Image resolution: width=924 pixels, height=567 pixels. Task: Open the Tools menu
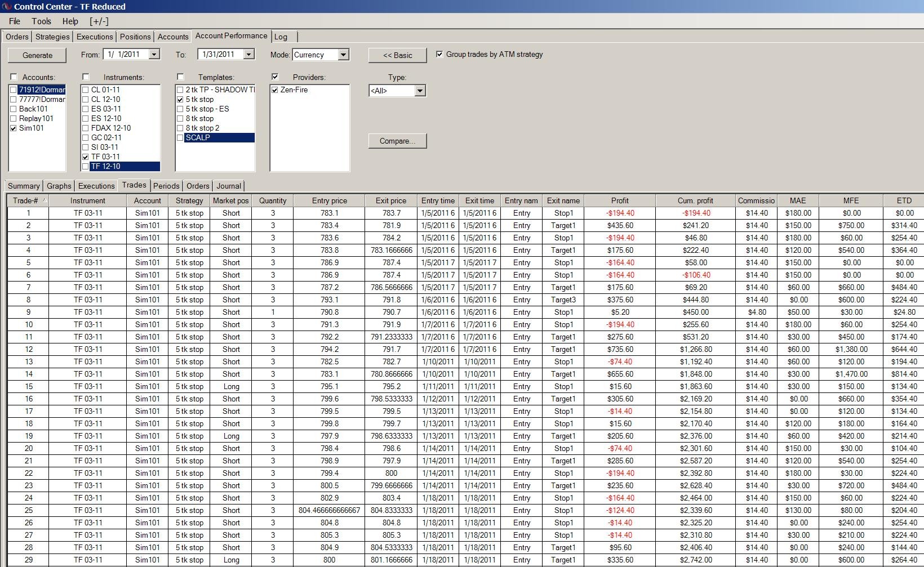(42, 21)
